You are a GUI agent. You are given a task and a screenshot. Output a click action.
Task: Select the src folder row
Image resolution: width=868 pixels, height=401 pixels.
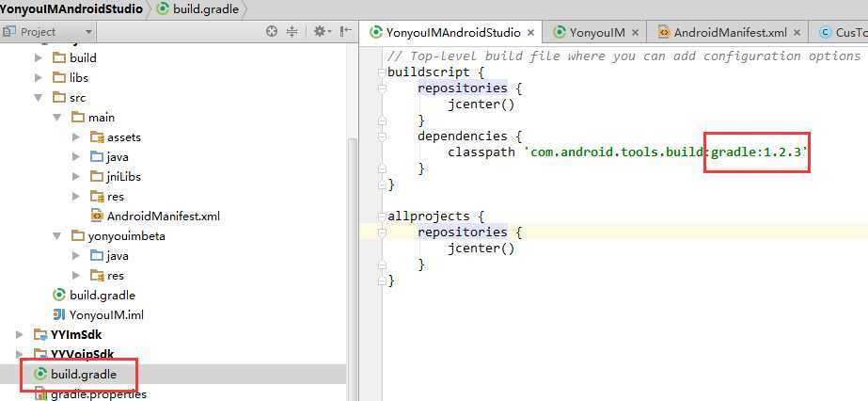[x=173, y=98]
